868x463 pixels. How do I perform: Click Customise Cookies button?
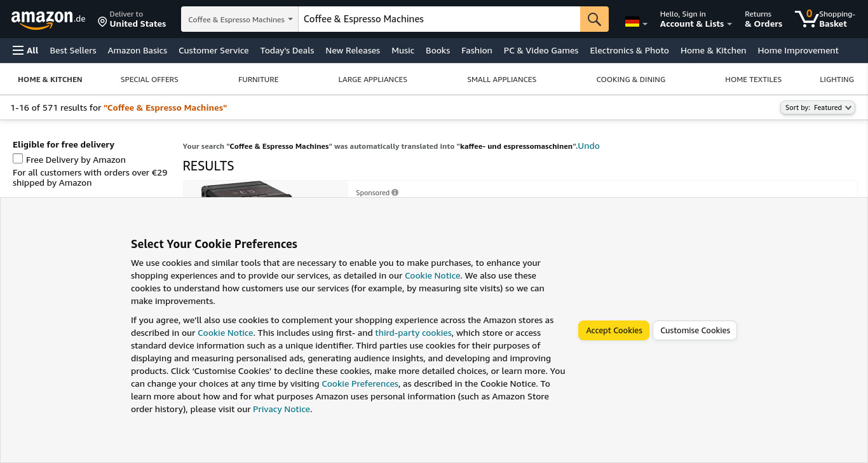pos(695,330)
